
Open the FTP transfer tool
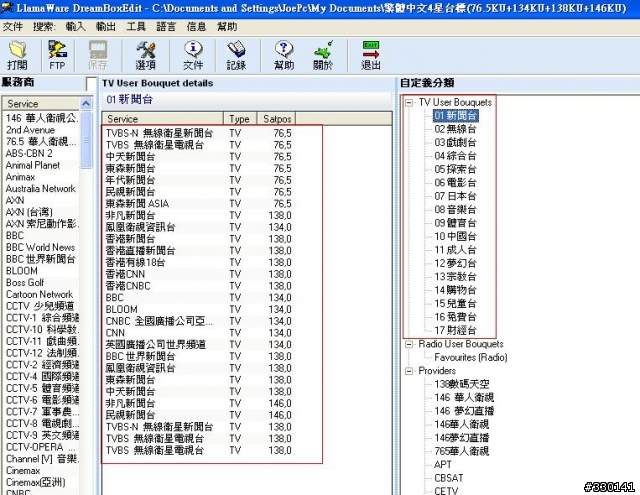tap(57, 55)
